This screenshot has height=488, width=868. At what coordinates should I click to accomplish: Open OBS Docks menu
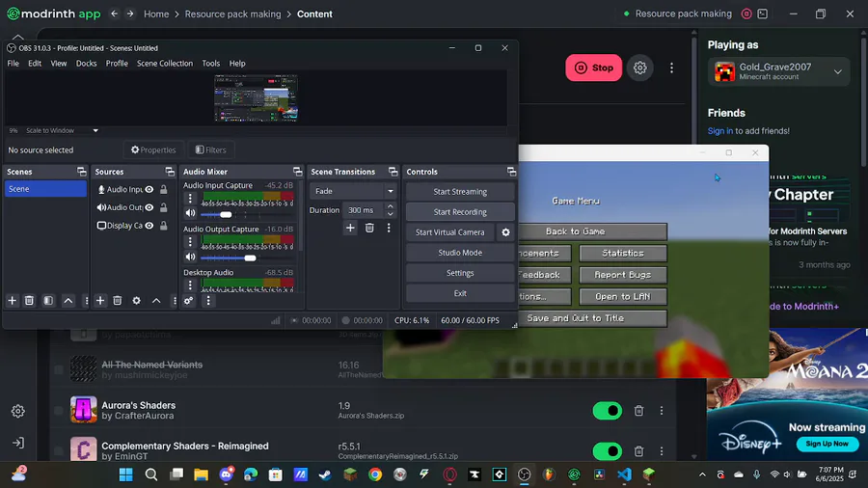pos(86,63)
